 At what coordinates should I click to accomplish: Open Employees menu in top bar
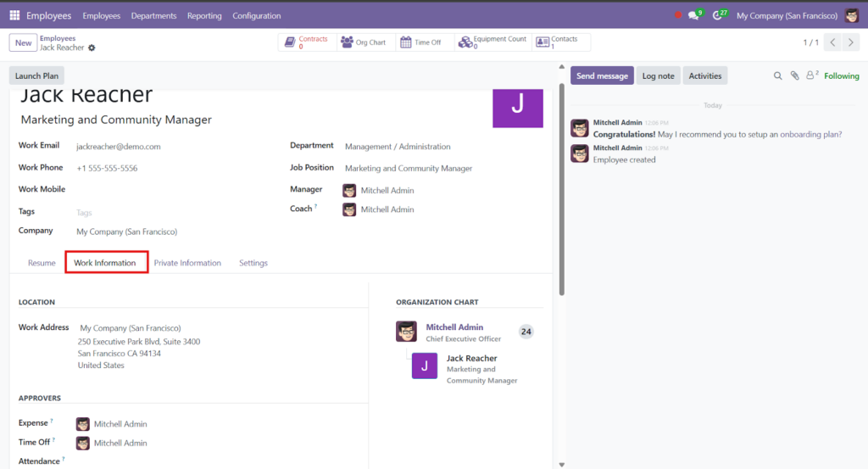click(102, 15)
